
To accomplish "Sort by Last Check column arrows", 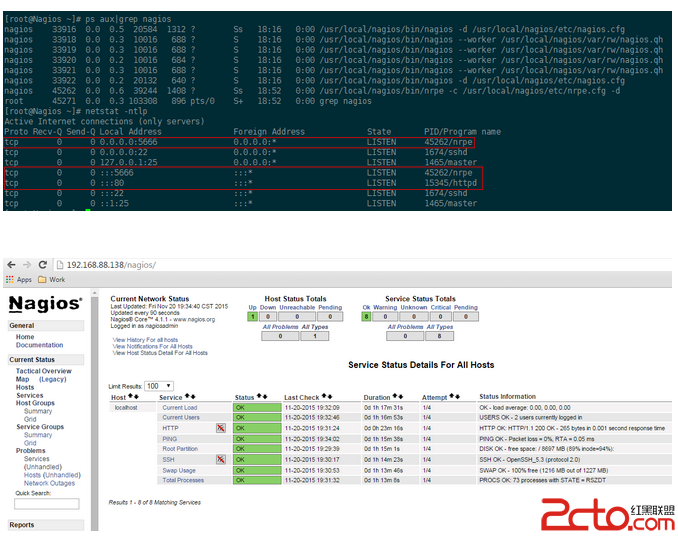I will tap(327, 397).
